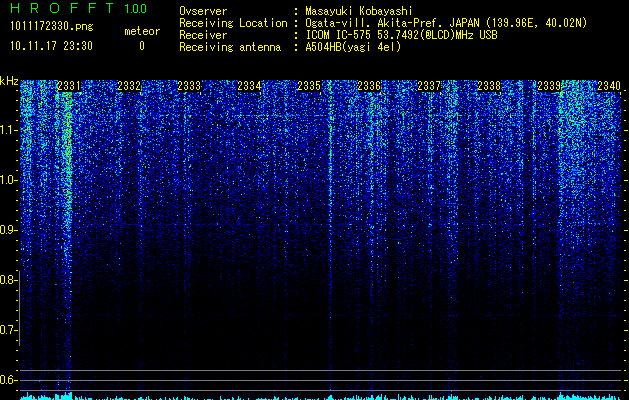Screen dimensions: 629x400
Task: Click the 0.7 kHz axis label
Action: click(x=8, y=330)
